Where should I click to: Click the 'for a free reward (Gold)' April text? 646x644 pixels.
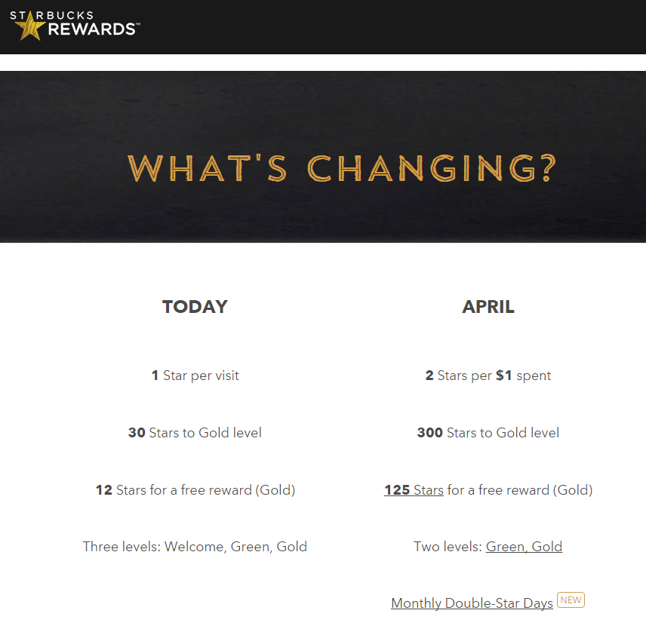520,490
